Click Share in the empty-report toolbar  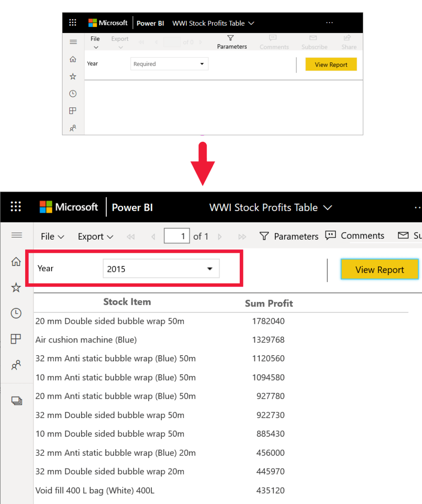tap(348, 42)
